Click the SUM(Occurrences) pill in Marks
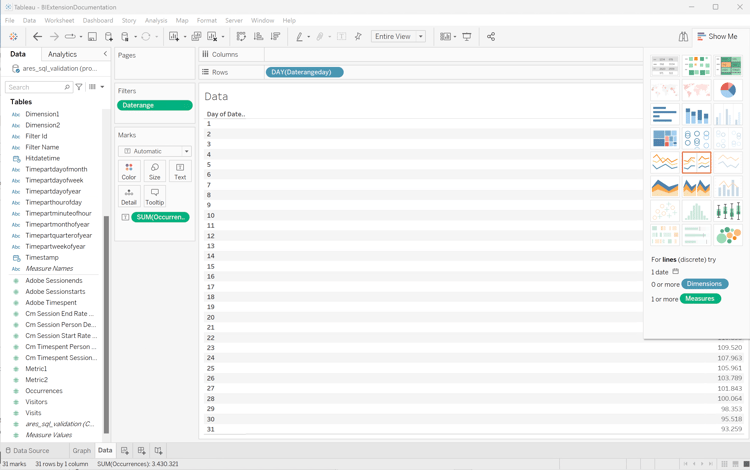The width and height of the screenshot is (750, 470). point(160,217)
